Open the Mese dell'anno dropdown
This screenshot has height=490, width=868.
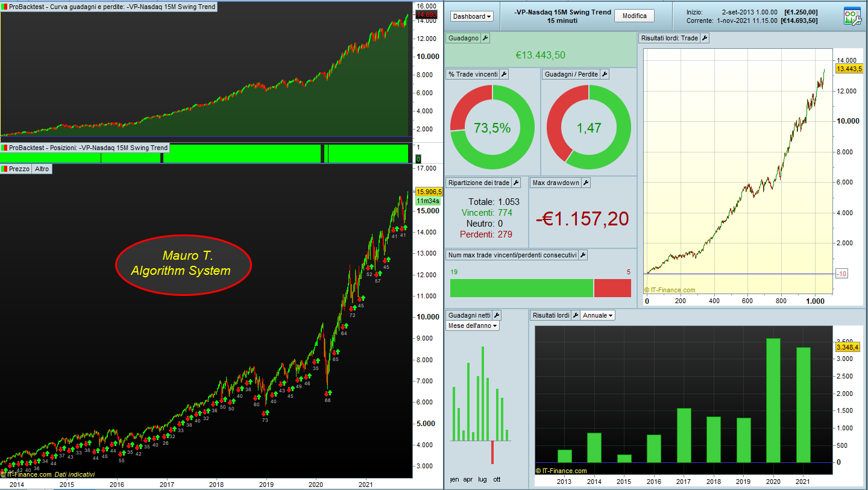[473, 325]
